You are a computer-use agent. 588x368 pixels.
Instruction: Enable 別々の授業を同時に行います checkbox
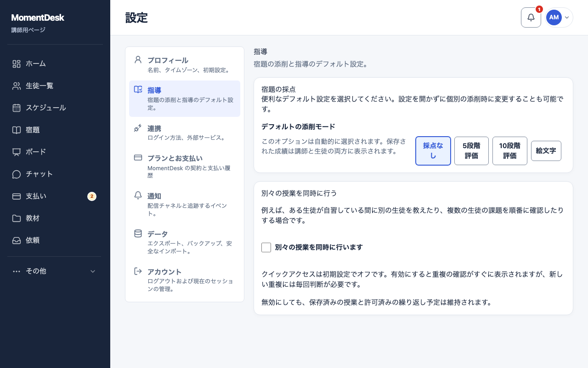click(266, 247)
